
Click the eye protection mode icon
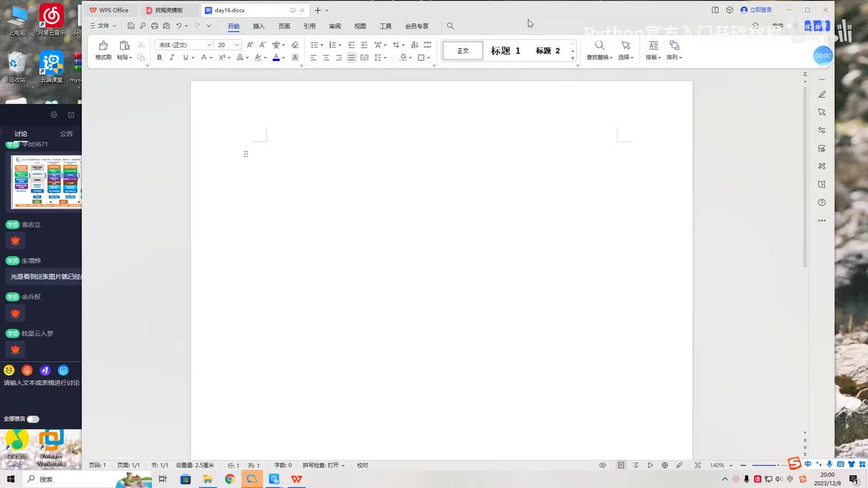602,465
